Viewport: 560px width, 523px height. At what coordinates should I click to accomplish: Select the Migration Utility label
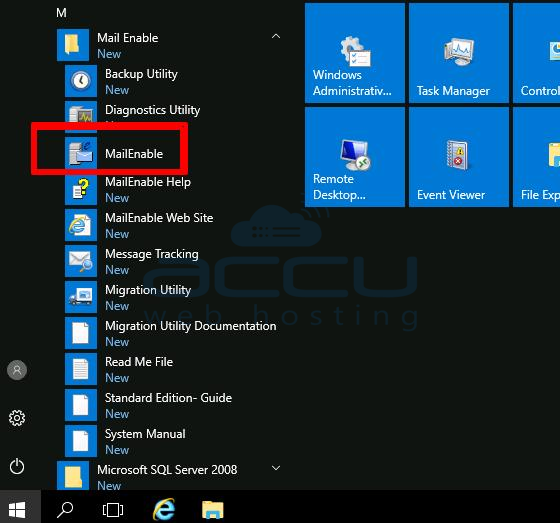coord(148,290)
